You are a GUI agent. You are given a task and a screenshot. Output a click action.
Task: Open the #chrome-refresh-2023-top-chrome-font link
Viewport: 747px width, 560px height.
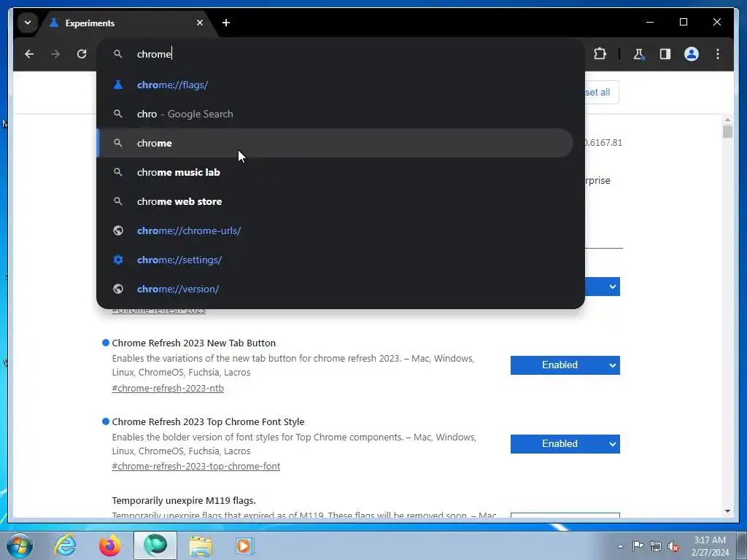tap(196, 466)
